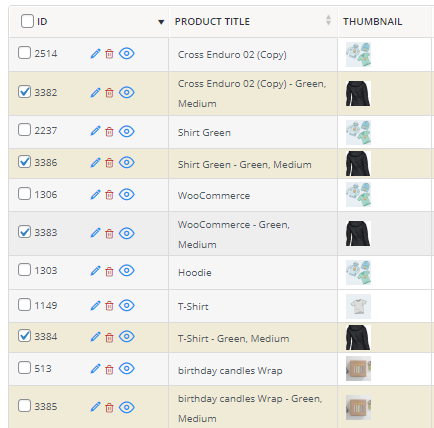View product 2237 via eye icon
This screenshot has height=428, width=434.
click(127, 131)
